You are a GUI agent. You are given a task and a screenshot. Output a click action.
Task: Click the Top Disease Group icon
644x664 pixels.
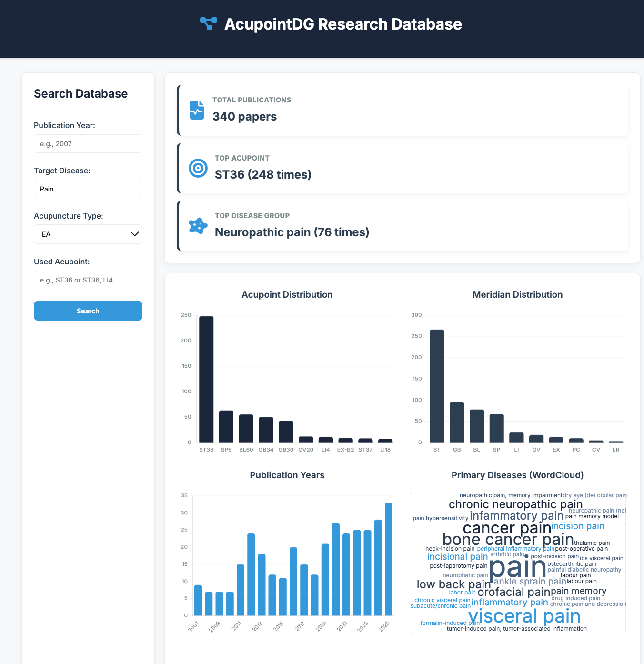point(198,226)
